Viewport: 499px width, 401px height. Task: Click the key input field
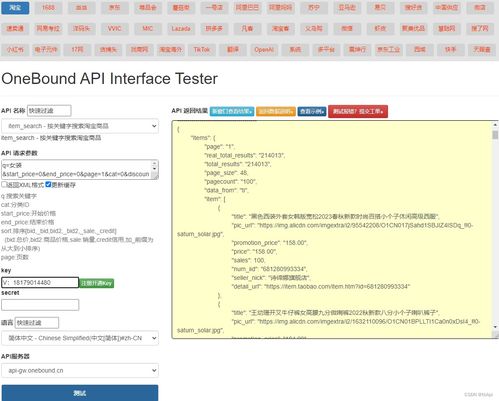[40, 282]
